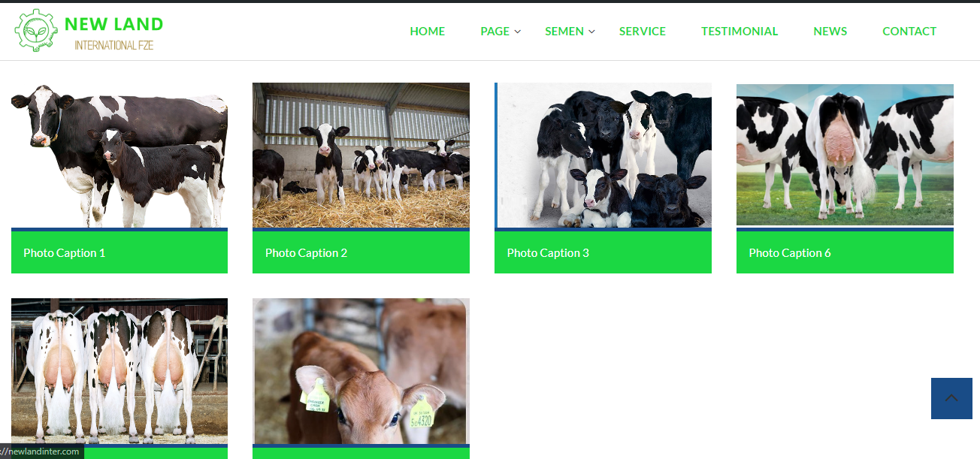Open the HOME menu item

(x=428, y=32)
